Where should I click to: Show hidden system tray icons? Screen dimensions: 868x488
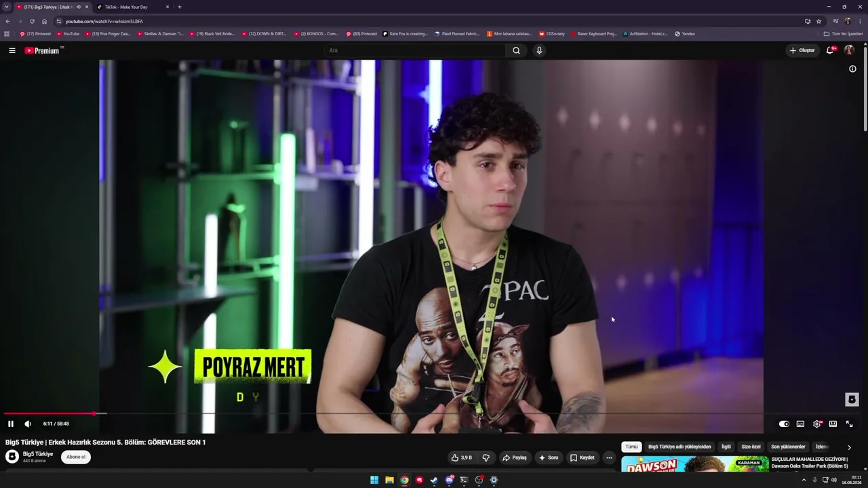tap(804, 480)
